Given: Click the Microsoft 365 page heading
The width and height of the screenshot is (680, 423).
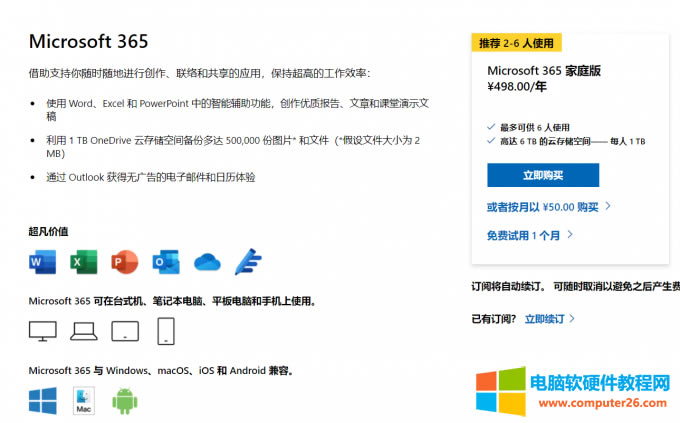Looking at the screenshot, I should pyautogui.click(x=88, y=41).
